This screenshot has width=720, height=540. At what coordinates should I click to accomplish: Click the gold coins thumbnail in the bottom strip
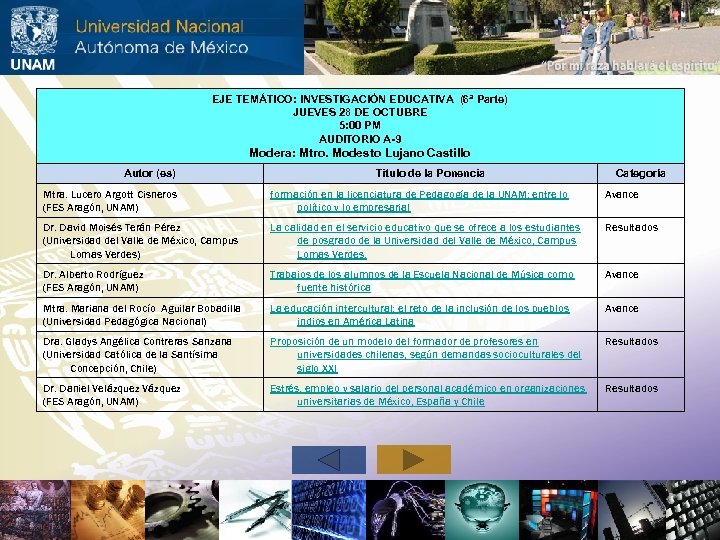point(108,510)
